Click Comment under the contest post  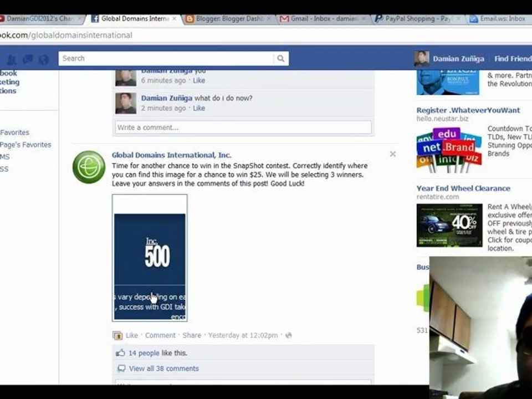[x=160, y=335]
